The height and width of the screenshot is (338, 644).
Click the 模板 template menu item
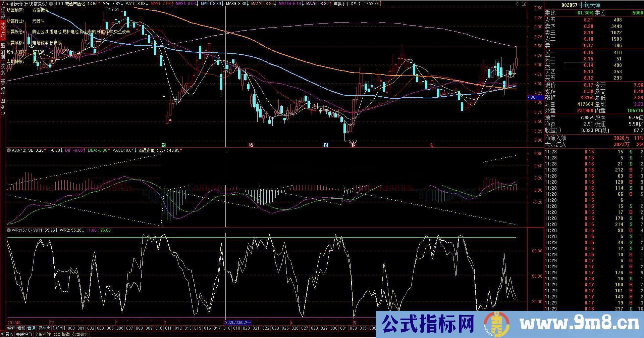tap(21, 329)
